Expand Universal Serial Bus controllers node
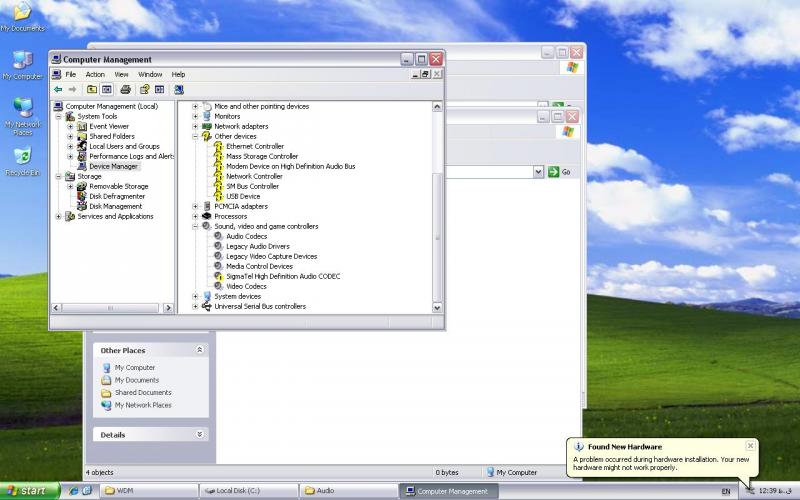The image size is (800, 500). tap(195, 307)
